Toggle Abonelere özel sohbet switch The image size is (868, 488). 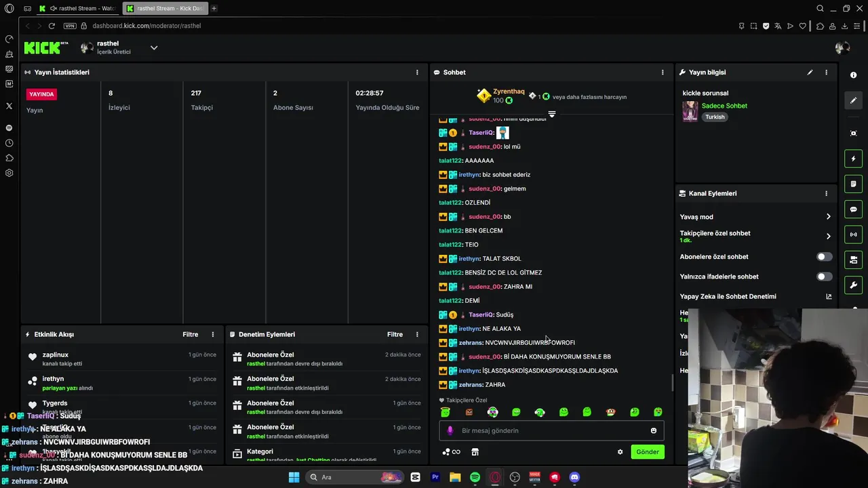(x=824, y=257)
